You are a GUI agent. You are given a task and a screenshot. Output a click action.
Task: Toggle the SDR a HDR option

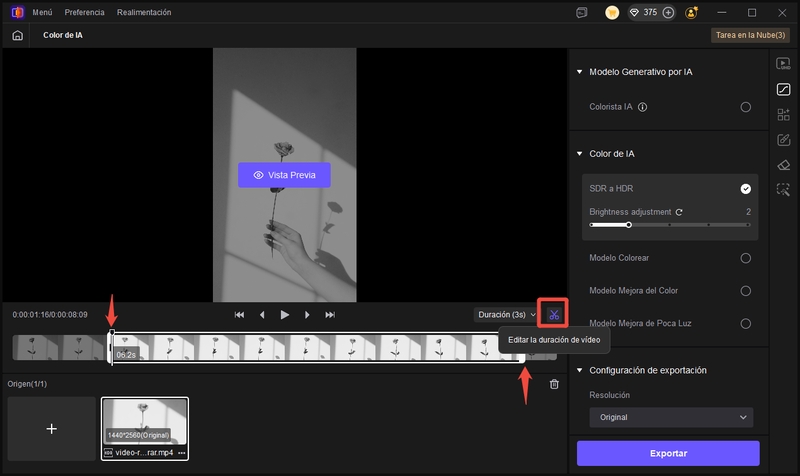[745, 189]
